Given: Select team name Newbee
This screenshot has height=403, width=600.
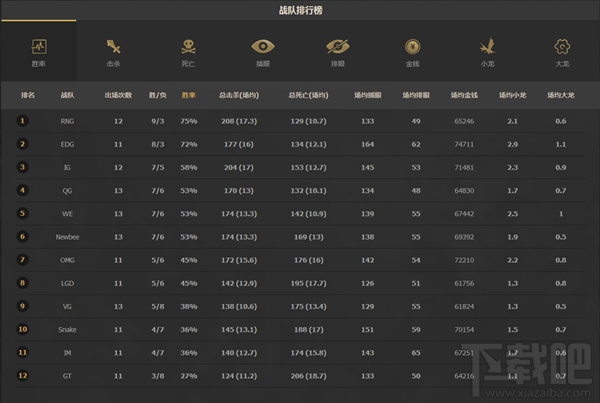Looking at the screenshot, I should [x=67, y=237].
